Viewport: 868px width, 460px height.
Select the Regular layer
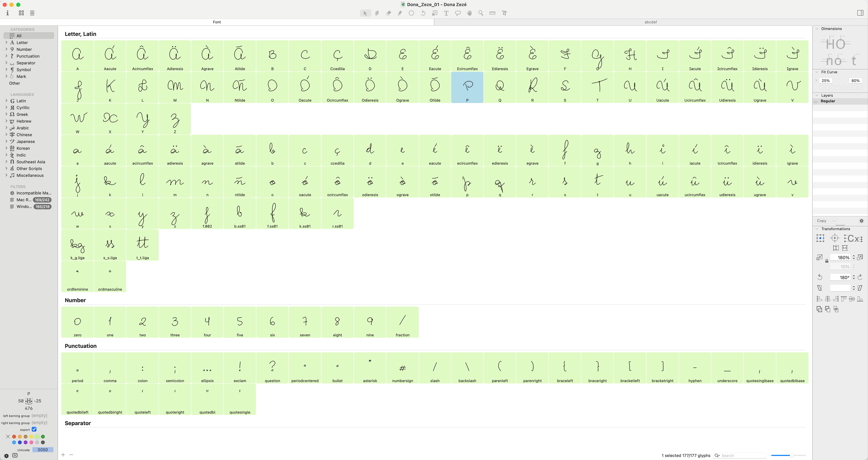pos(840,101)
